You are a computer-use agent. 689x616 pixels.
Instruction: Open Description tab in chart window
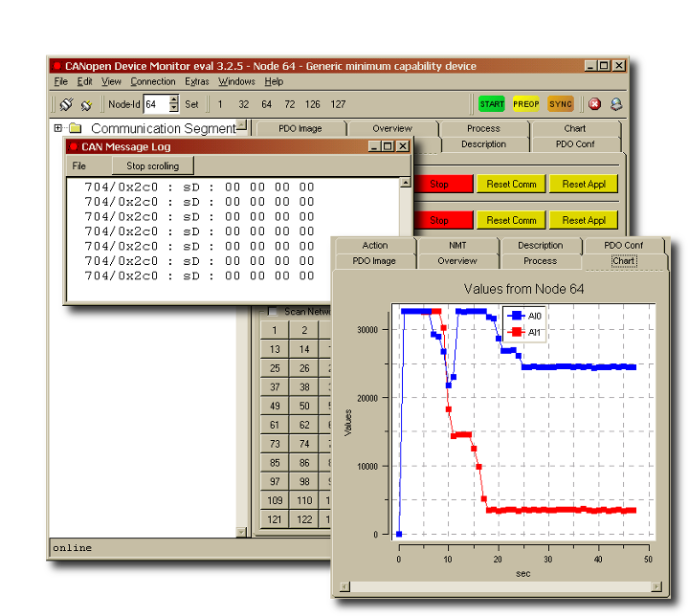click(x=540, y=245)
